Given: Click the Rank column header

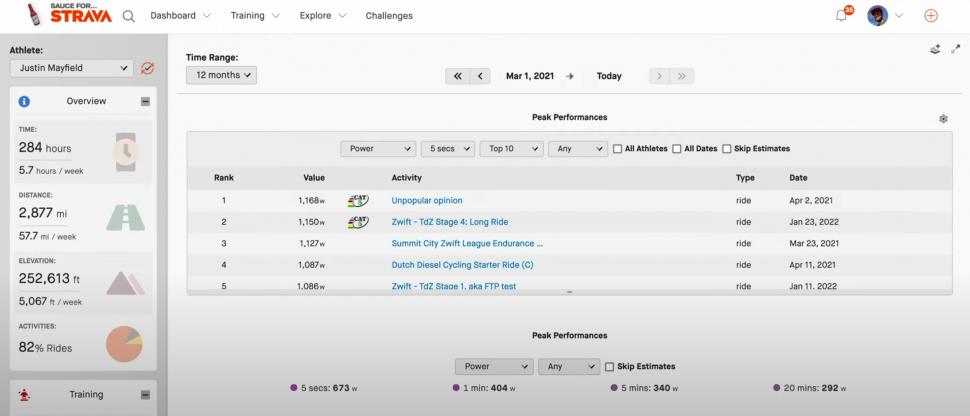Looking at the screenshot, I should [x=224, y=178].
